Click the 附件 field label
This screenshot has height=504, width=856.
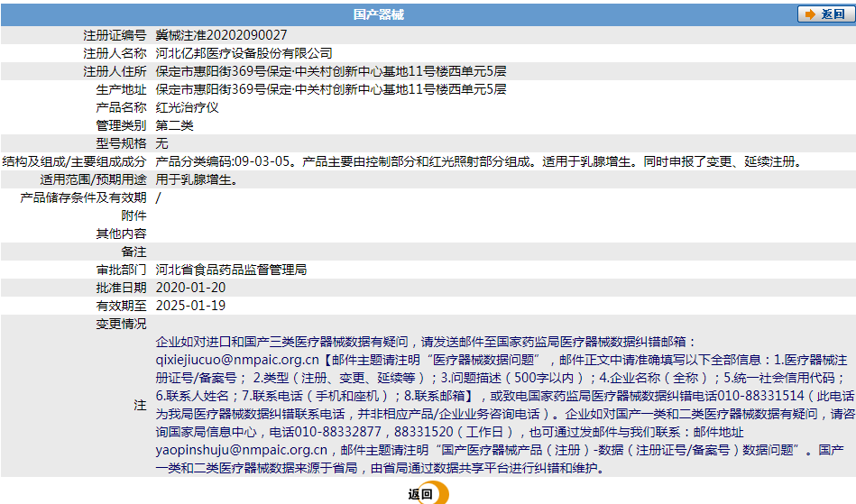133,215
